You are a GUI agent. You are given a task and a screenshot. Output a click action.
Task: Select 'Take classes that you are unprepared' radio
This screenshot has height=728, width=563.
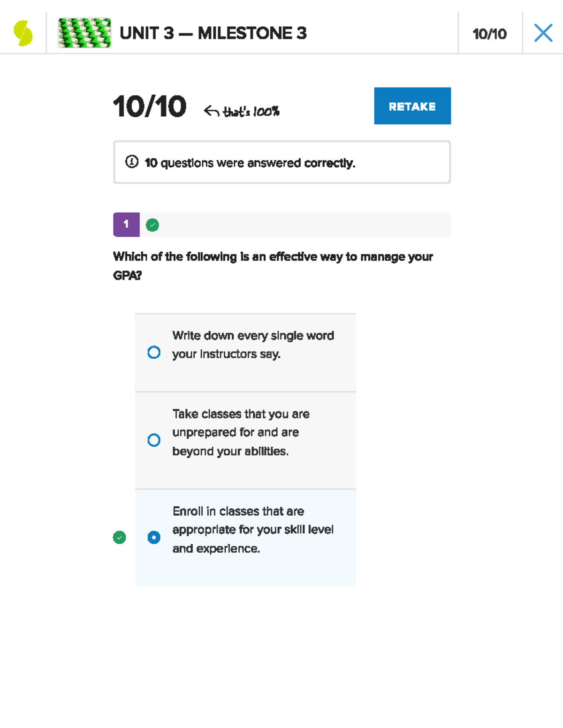click(154, 440)
